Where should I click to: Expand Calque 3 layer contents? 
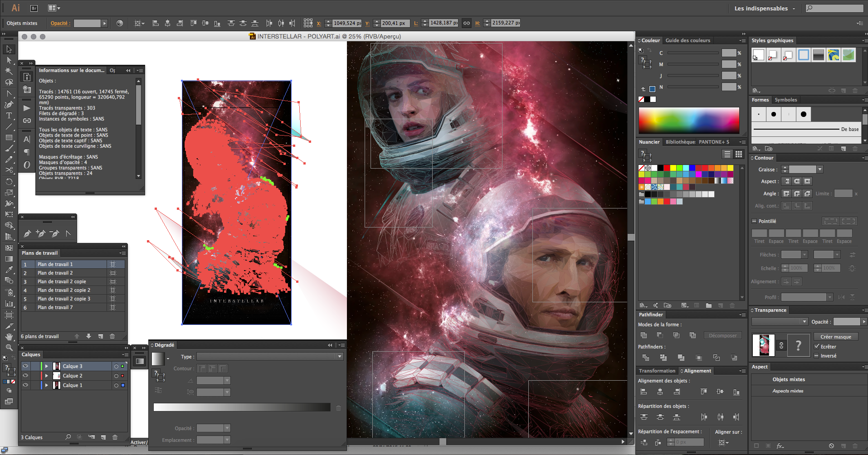point(47,366)
